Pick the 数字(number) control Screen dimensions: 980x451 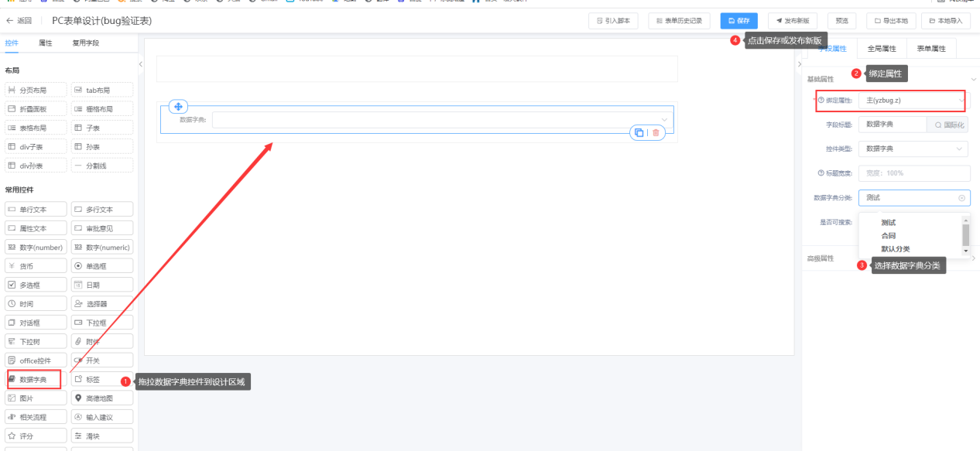pos(36,247)
